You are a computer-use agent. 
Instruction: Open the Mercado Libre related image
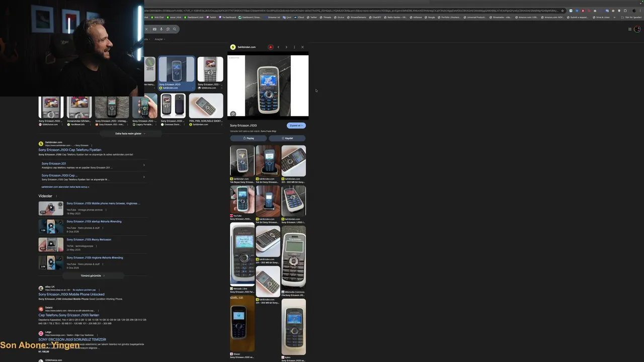tap(243, 255)
